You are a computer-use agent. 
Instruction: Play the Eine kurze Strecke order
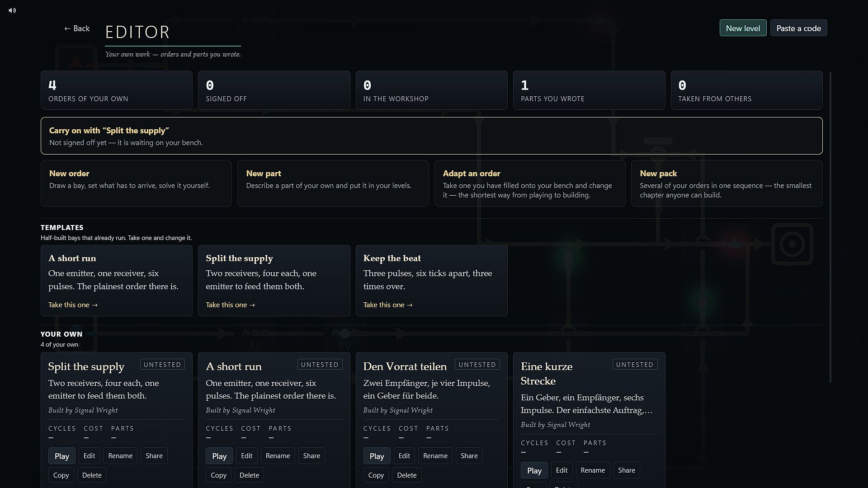click(x=534, y=470)
